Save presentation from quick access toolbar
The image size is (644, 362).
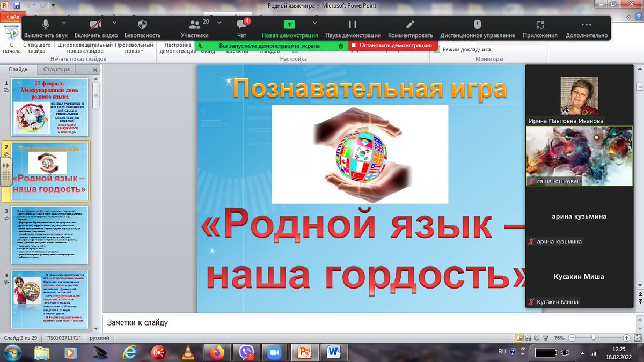(18, 5)
